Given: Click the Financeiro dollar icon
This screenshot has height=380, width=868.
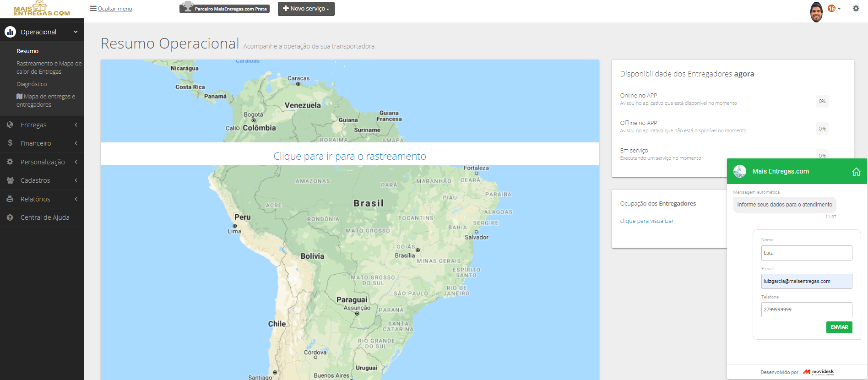Looking at the screenshot, I should pyautogui.click(x=10, y=143).
